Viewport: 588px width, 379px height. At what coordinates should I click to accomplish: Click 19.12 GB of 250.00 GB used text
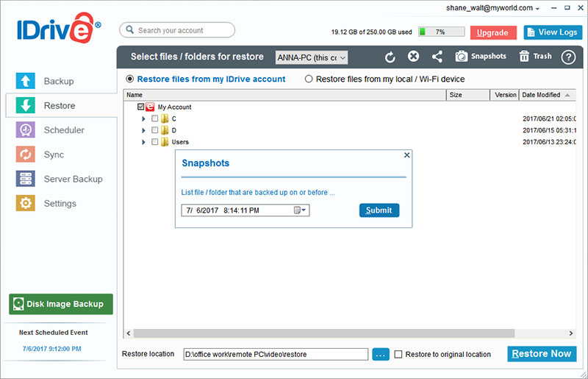pos(371,32)
